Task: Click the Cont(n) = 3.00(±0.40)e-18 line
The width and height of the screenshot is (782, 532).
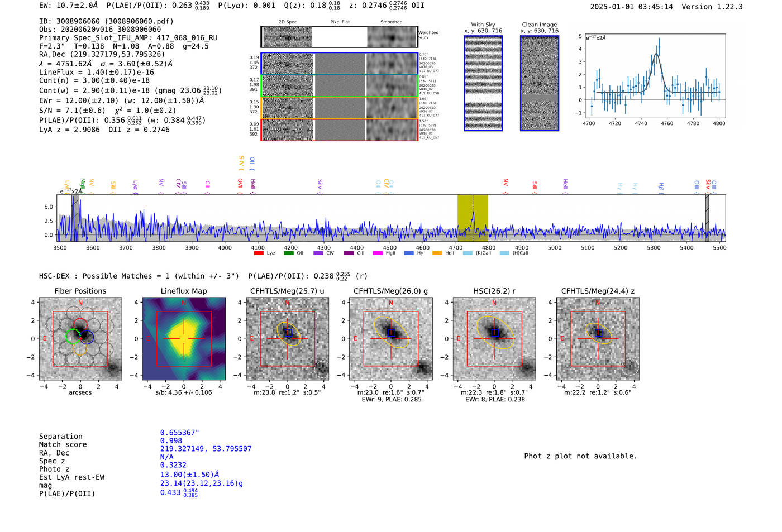Action: click(x=94, y=80)
